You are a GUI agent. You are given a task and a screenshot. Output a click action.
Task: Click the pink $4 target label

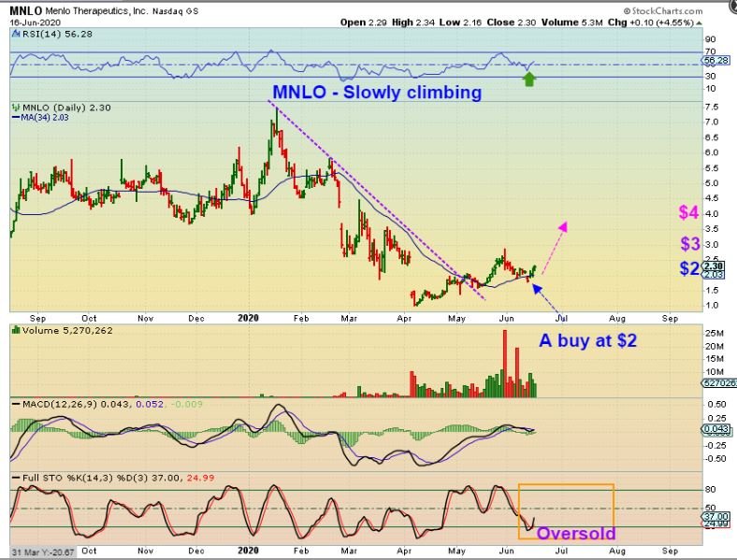pyautogui.click(x=688, y=212)
